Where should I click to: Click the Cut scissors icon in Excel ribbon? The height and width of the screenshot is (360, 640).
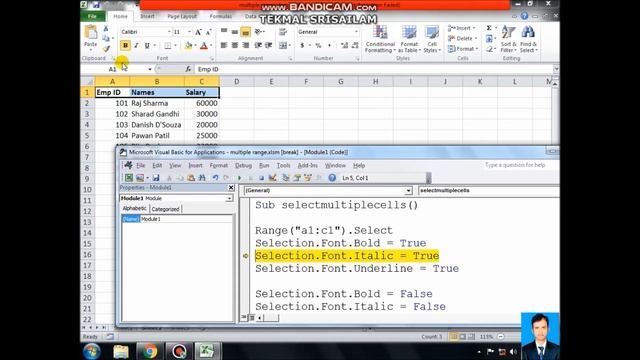coord(106,29)
